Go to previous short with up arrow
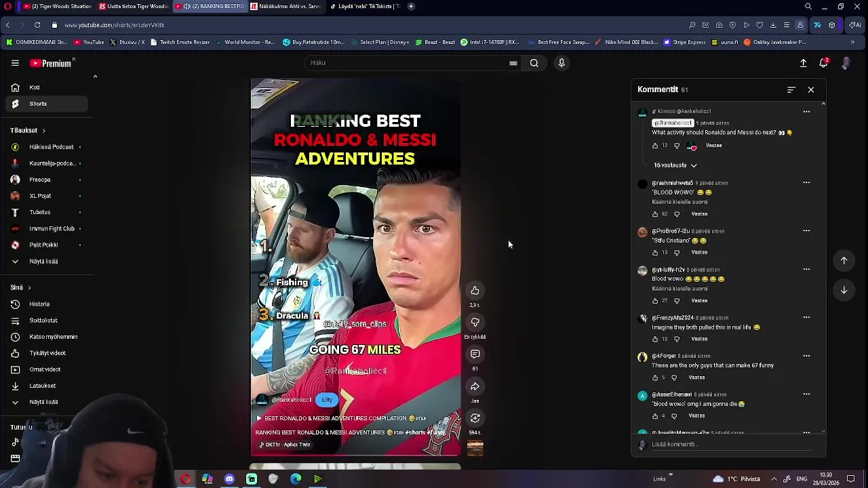Image resolution: width=868 pixels, height=488 pixels. pyautogui.click(x=844, y=260)
